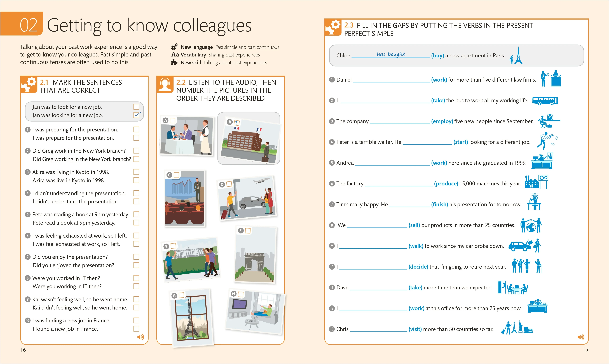Click the 2.2 'LISTEN TO THE AUDIO' heading
This screenshot has height=364, width=609.
[226, 90]
